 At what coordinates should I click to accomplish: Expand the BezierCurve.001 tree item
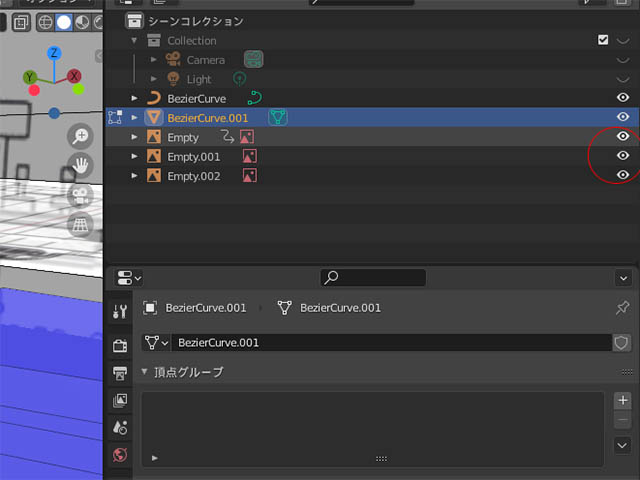click(x=134, y=118)
